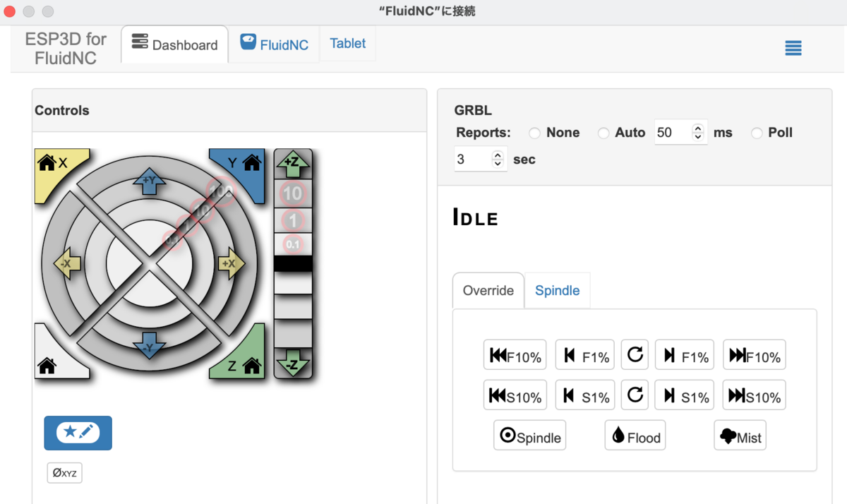Select the Poll reports radio button

coord(757,133)
